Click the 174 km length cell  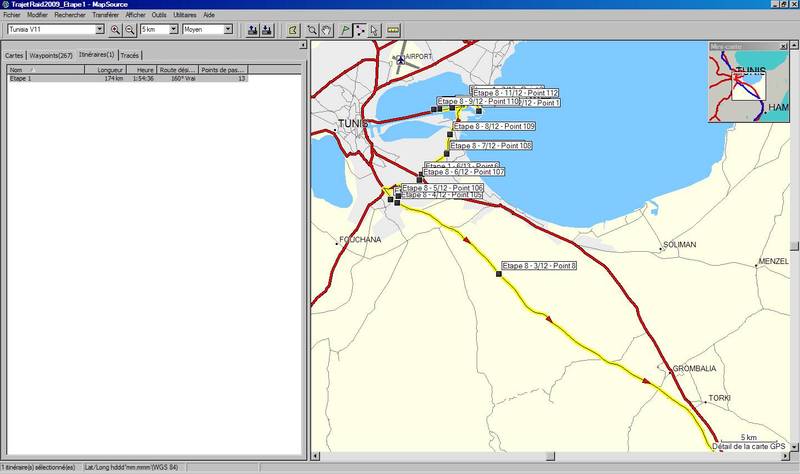[x=114, y=79]
